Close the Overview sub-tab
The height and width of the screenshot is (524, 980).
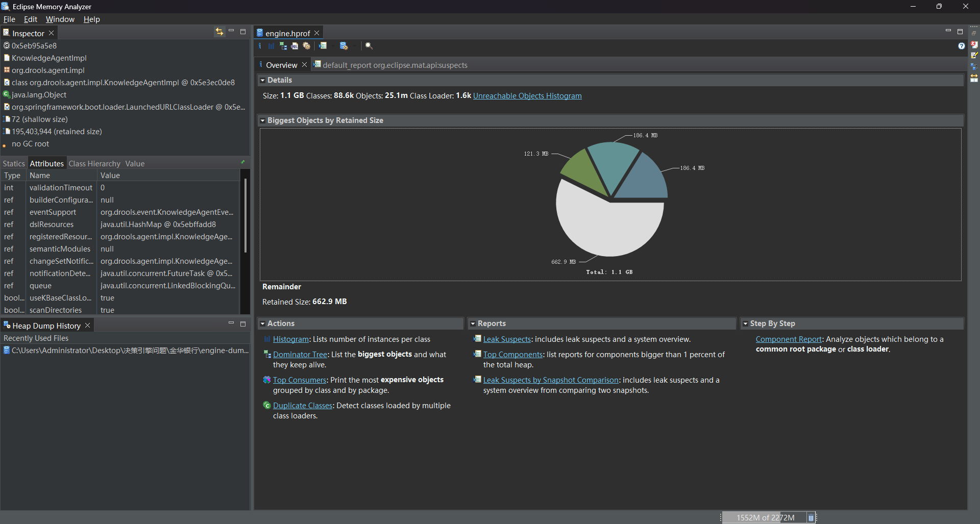[304, 65]
